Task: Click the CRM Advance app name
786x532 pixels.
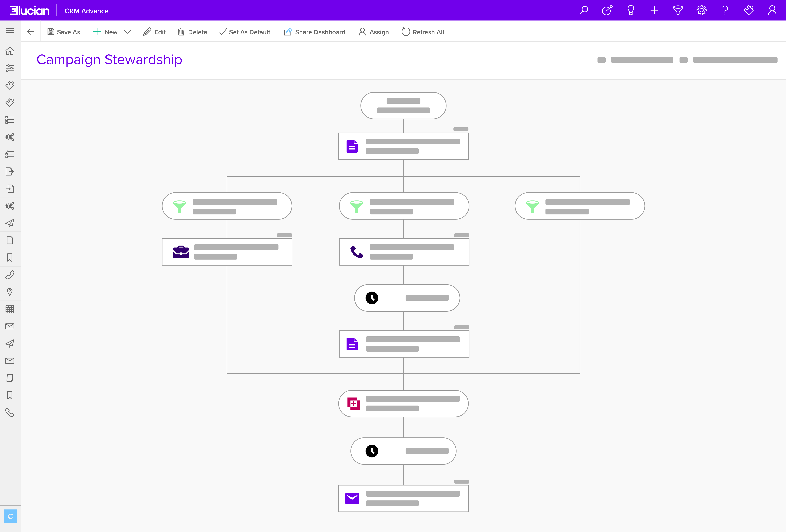Action: (x=87, y=11)
